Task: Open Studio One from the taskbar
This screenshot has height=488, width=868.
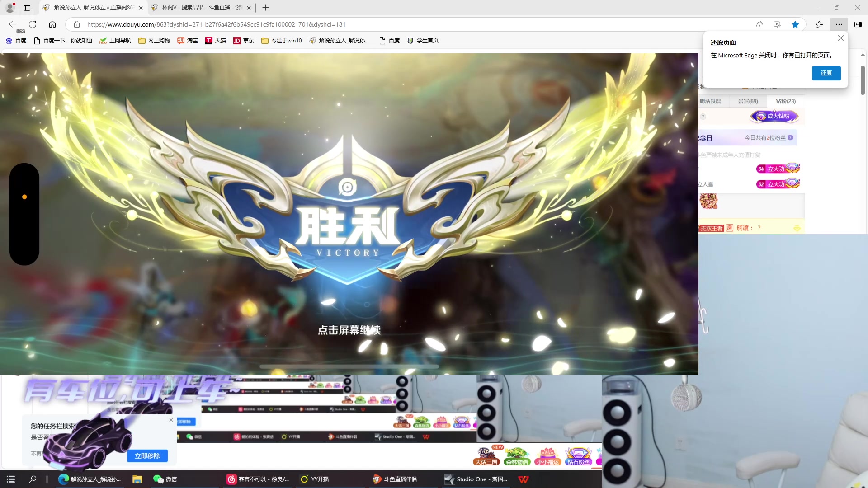Action: click(x=476, y=479)
